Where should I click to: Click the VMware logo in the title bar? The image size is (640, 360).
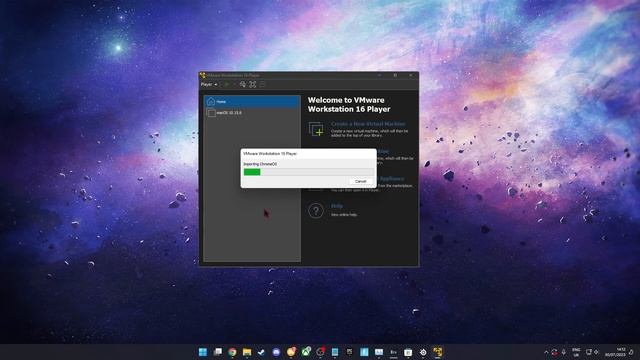click(202, 75)
